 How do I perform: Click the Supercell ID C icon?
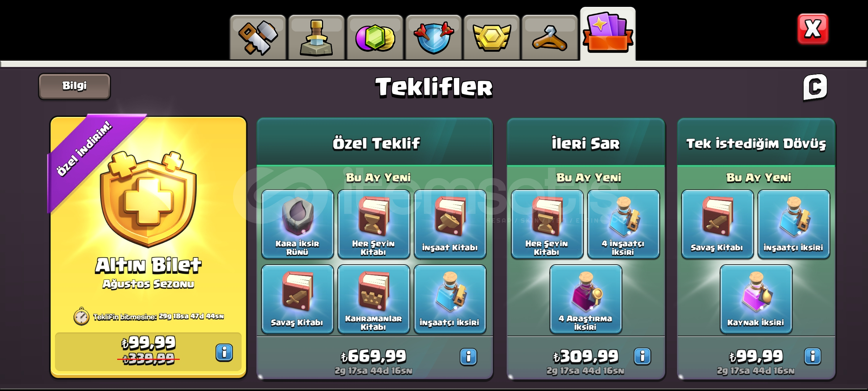point(815,87)
